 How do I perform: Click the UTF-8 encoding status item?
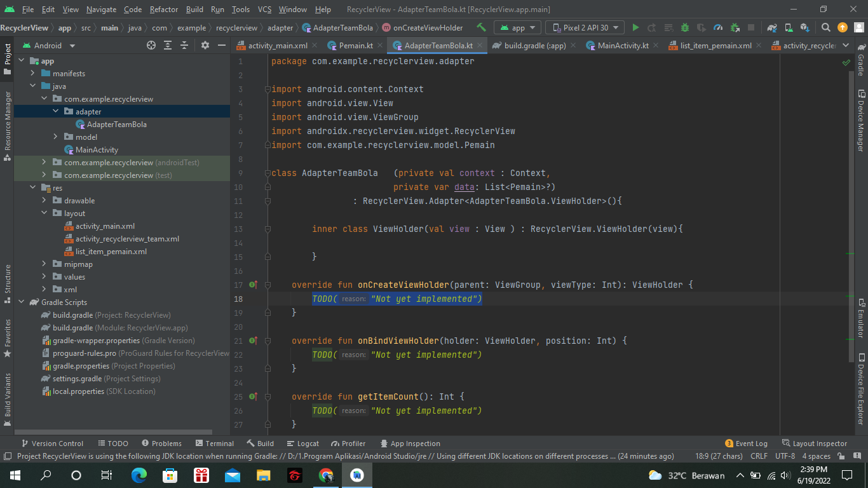[x=785, y=456]
